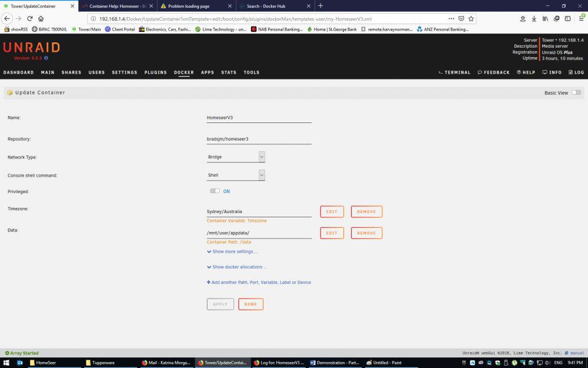Image resolution: width=588 pixels, height=368 pixels.
Task: Open Outlook from the taskbar
Action: click(20, 362)
